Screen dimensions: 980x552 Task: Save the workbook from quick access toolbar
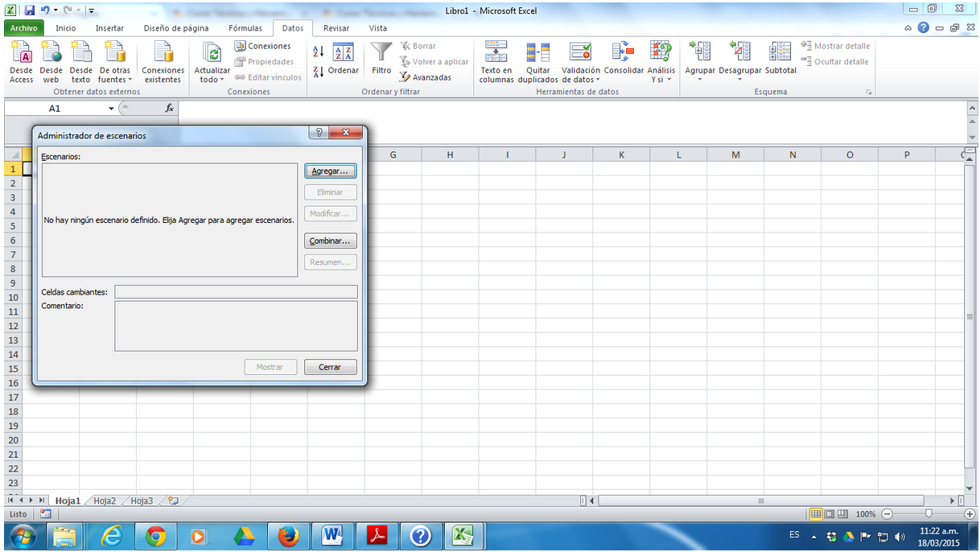pyautogui.click(x=30, y=10)
